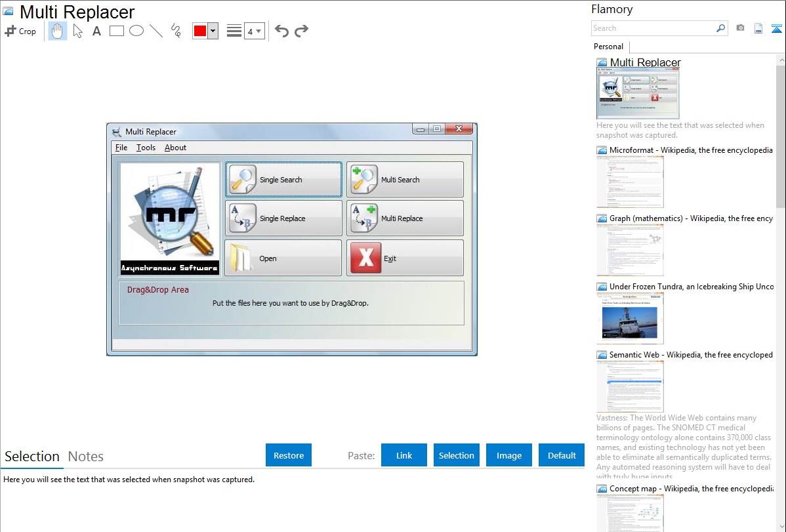The height and width of the screenshot is (532, 786).
Task: Open the color picker dropdown arrow
Action: click(x=213, y=31)
